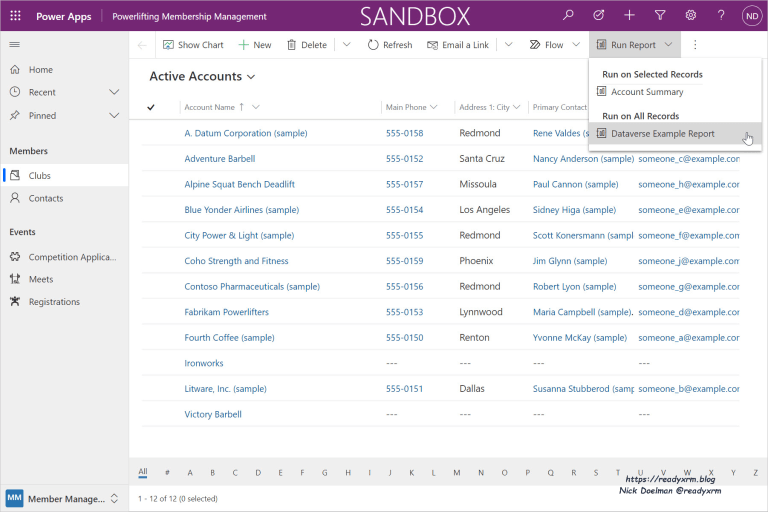Click the help question mark icon
The width and height of the screenshot is (768, 512).
pyautogui.click(x=721, y=16)
